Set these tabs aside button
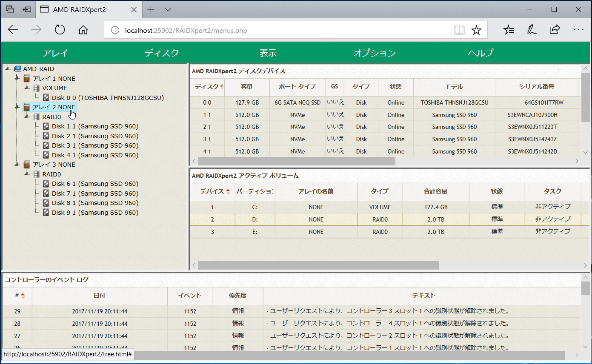The height and width of the screenshot is (364, 592). pos(27,9)
